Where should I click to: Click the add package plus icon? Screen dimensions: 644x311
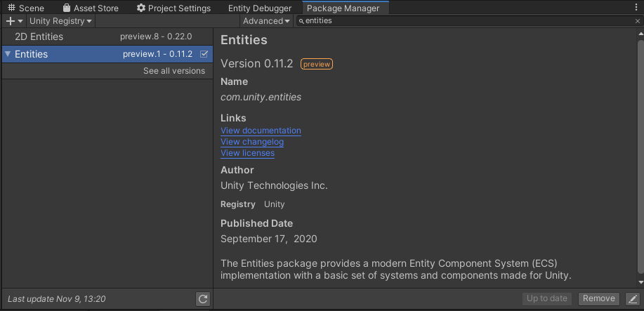(x=11, y=21)
